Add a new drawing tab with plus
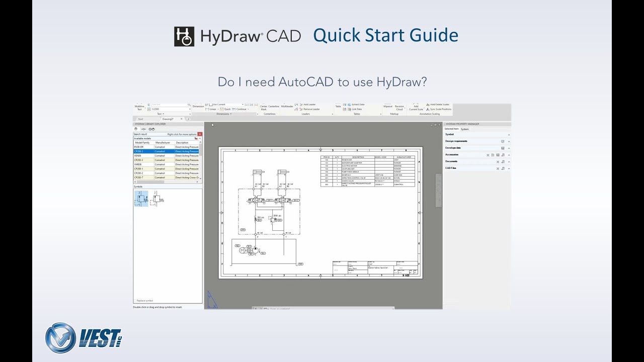Screen dimensions: 644x362 (188, 119)
